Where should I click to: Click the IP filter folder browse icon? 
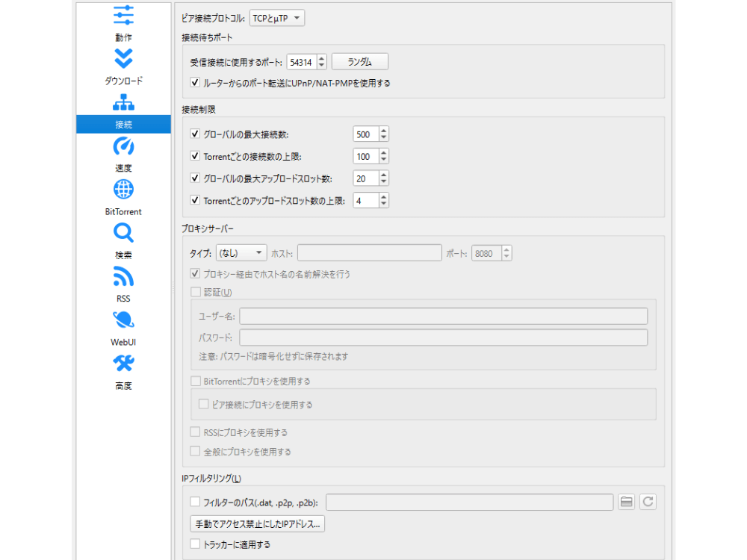click(x=627, y=503)
